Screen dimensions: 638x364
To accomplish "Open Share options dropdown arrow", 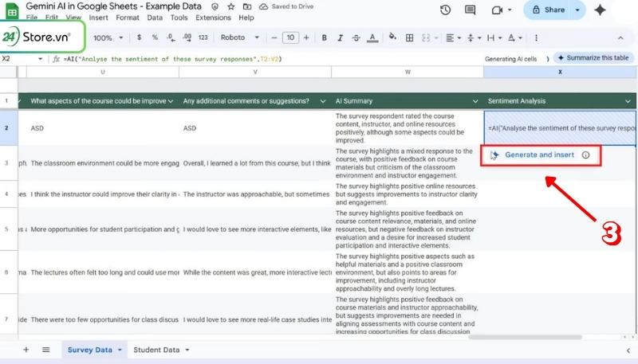I will tap(577, 10).
